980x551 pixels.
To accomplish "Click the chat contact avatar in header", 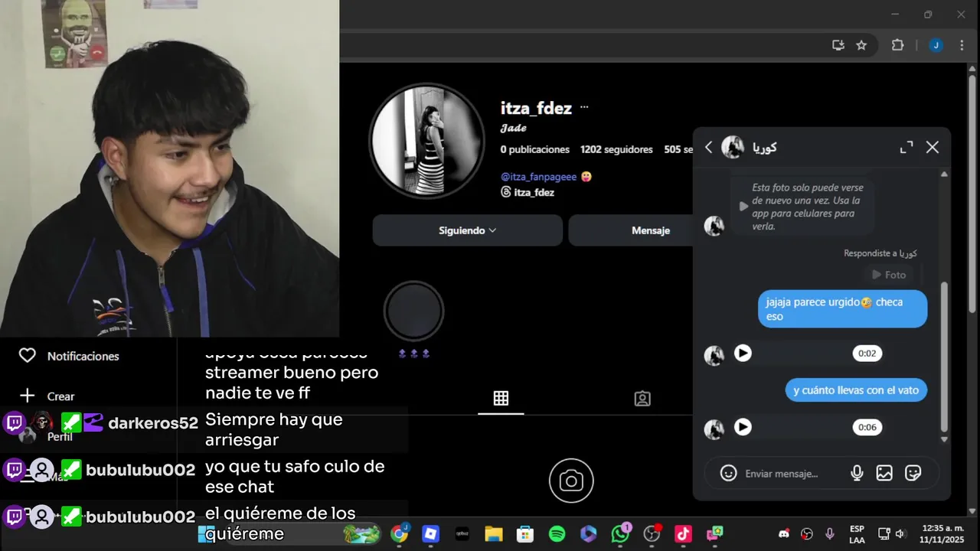I will point(733,147).
